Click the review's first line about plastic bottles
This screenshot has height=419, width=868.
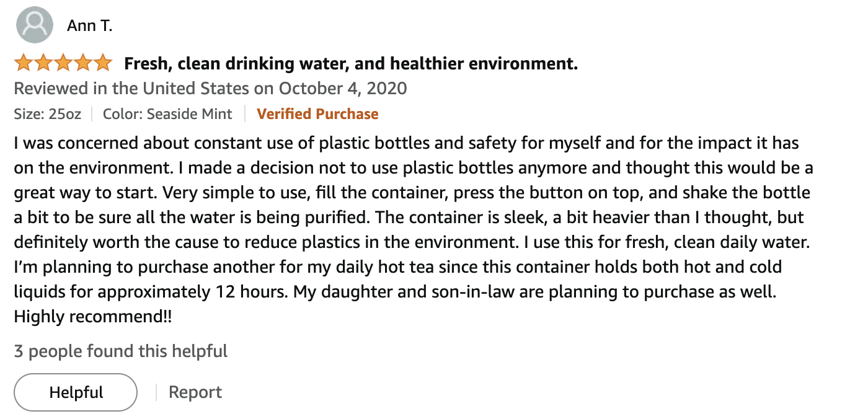407,143
